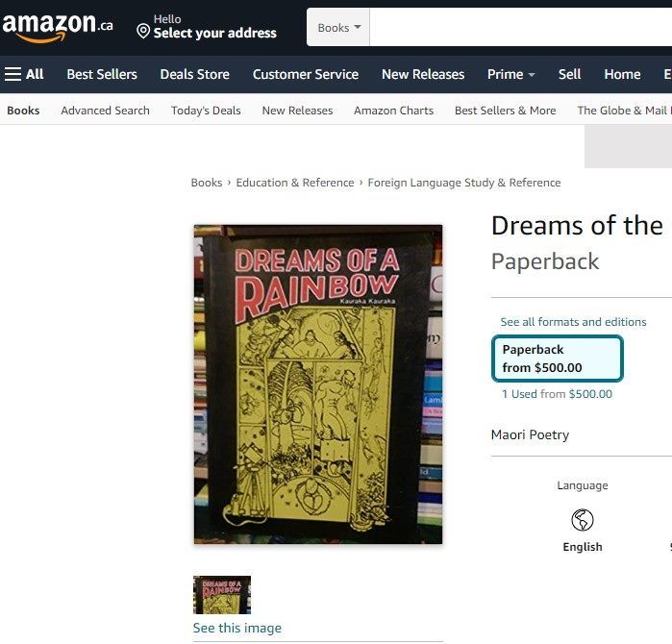Select the small book cover thumbnail

[222, 595]
